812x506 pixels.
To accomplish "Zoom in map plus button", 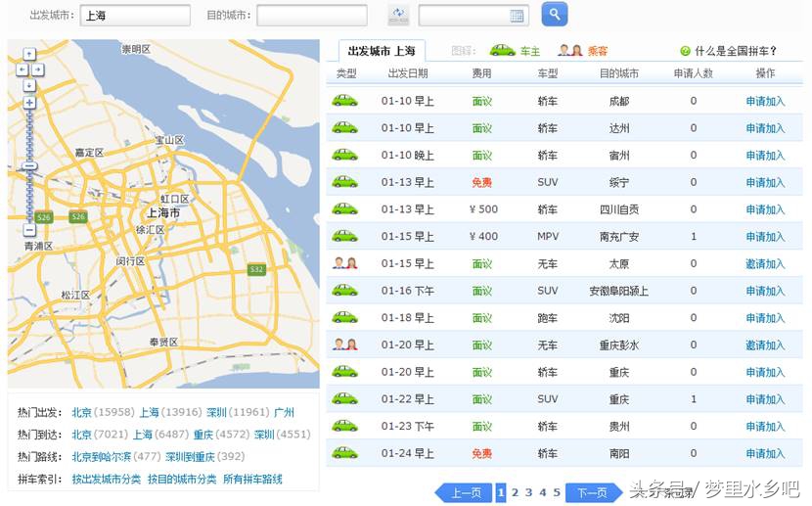I will click(29, 103).
